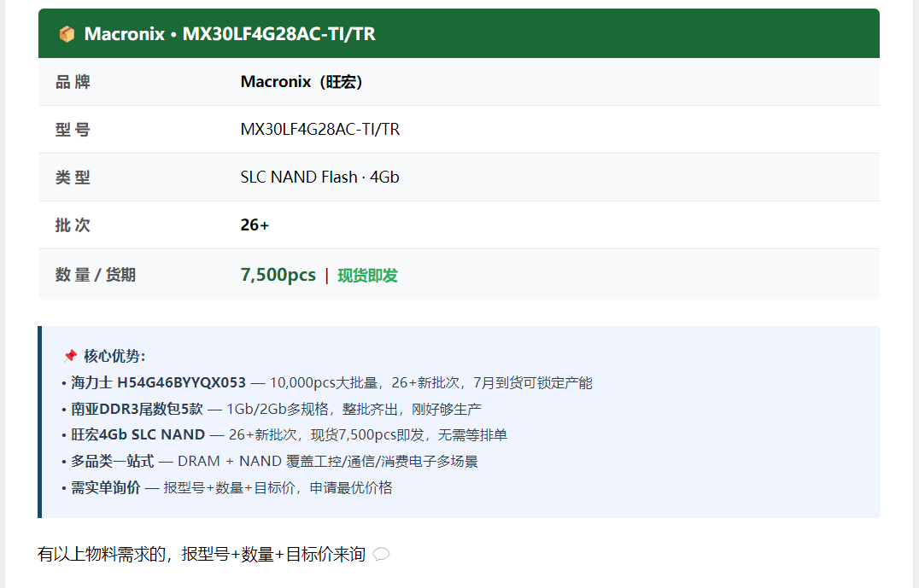The image size is (919, 588).
Task: Click the 核心优势 heading
Action: click(114, 356)
